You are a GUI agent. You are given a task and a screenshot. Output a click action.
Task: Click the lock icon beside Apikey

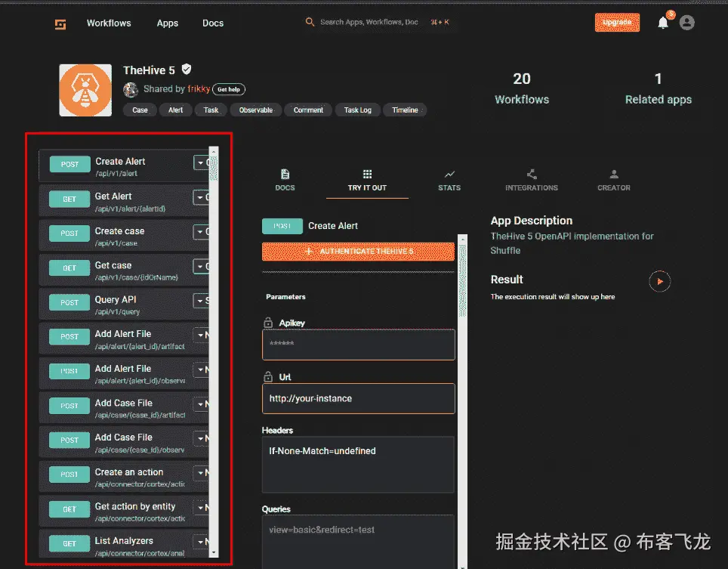[x=268, y=323]
